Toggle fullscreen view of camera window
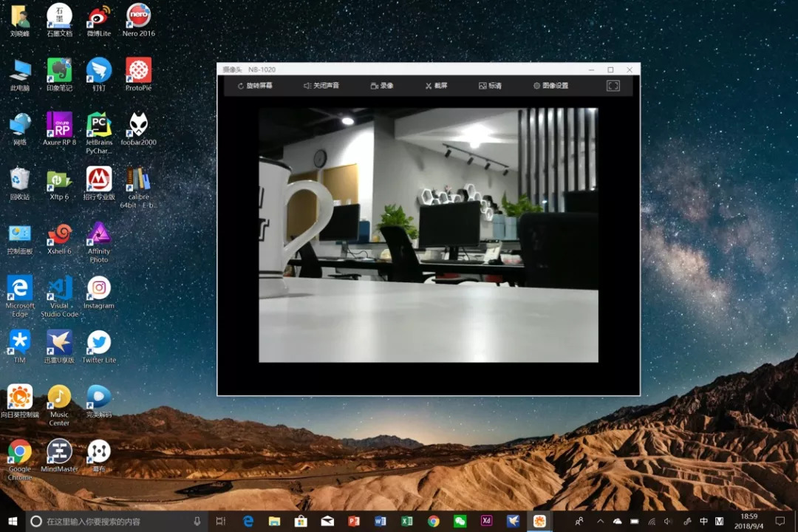This screenshot has height=532, width=798. click(613, 86)
